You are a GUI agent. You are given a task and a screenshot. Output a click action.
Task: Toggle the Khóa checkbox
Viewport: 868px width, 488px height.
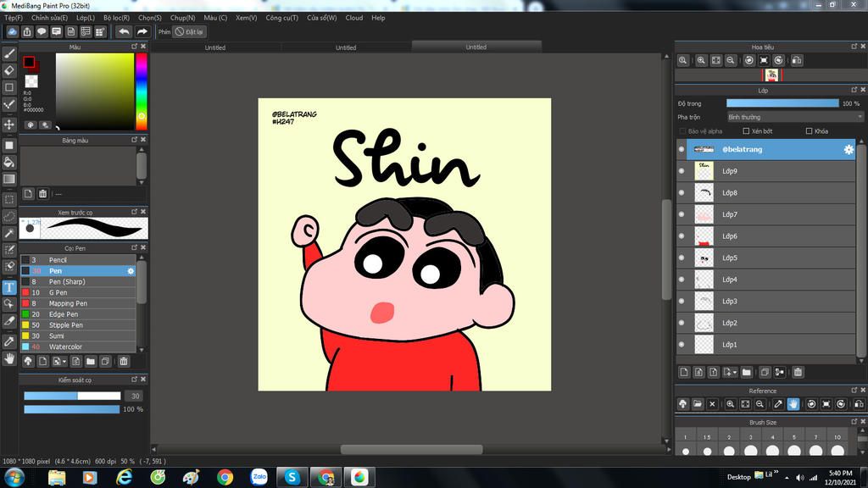(x=809, y=131)
